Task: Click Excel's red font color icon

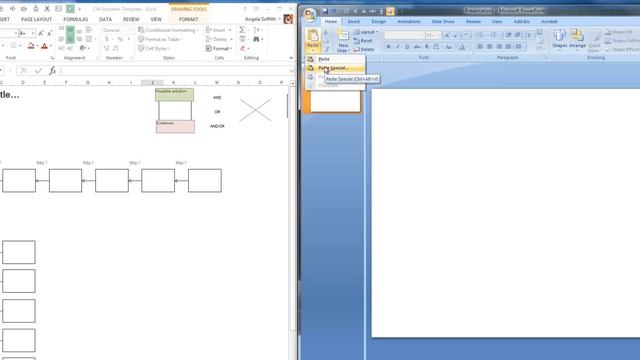Action: pos(44,46)
